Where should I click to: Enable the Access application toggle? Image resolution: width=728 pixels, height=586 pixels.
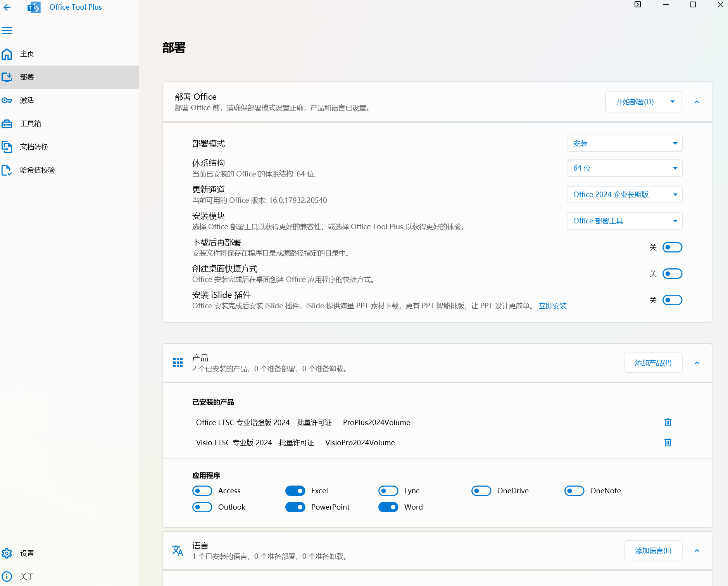point(202,491)
